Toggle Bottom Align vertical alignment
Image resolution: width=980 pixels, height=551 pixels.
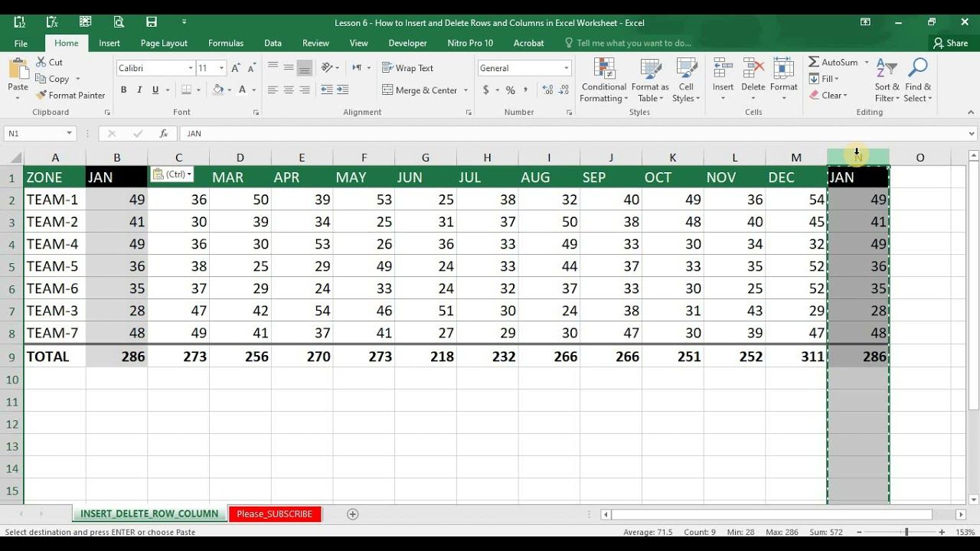(305, 67)
